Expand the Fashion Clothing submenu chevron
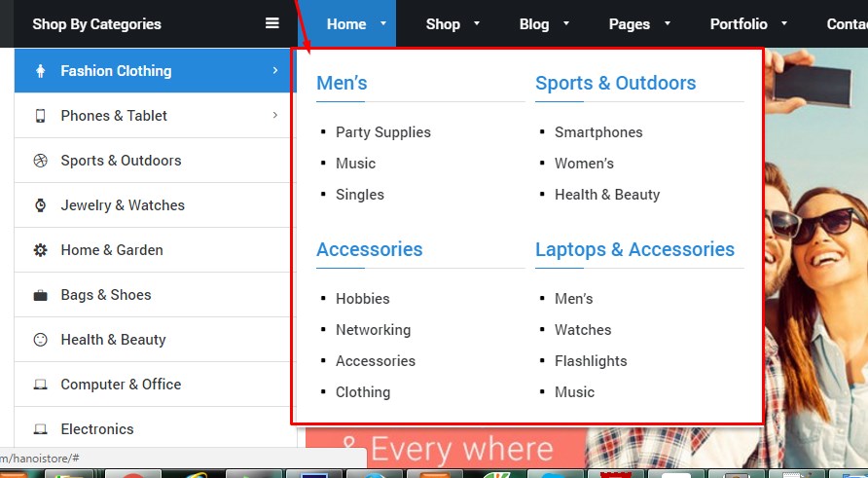868x478 pixels. pos(275,70)
